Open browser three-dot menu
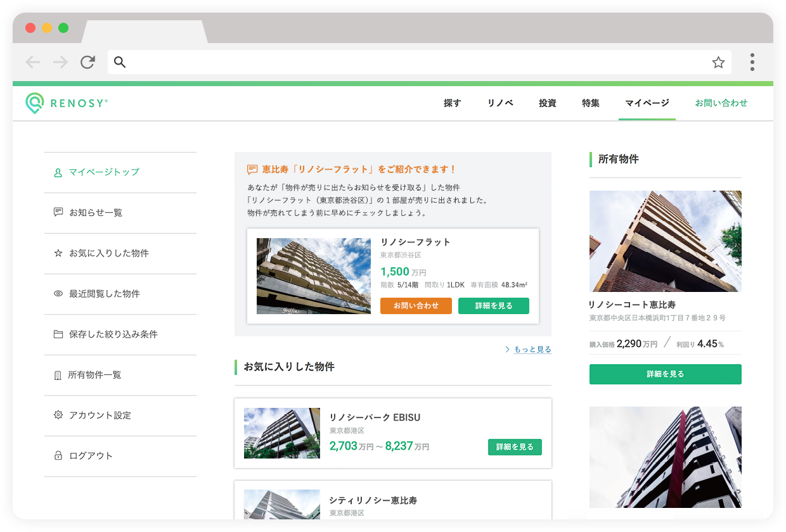786x532 pixels. (752, 62)
